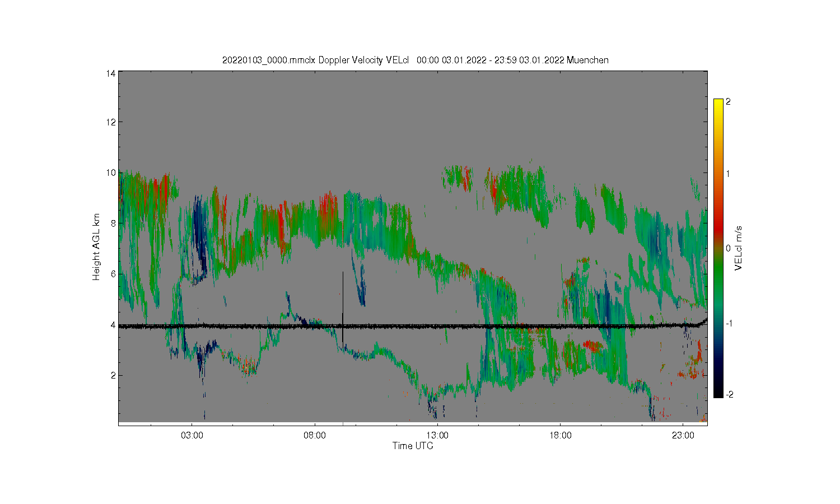The width and height of the screenshot is (840, 504).
Task: Click the height tick label 14
Action: pyautogui.click(x=111, y=73)
